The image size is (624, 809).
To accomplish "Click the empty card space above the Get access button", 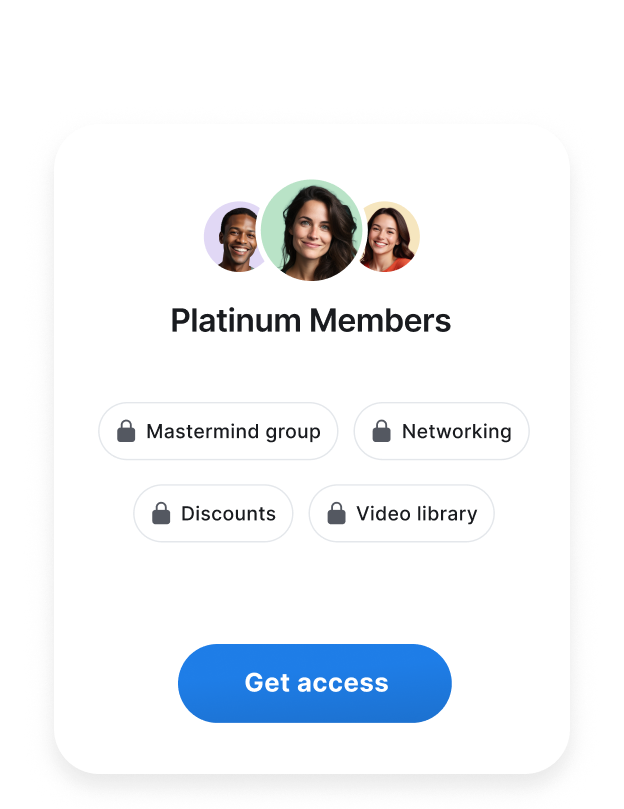I will 312,593.
